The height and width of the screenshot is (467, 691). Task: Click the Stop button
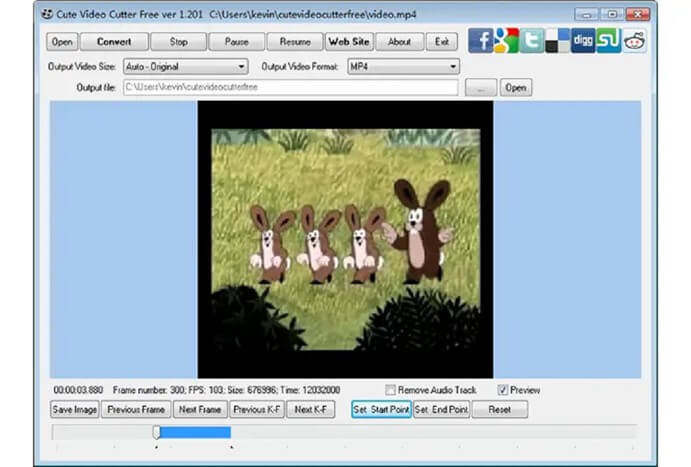point(178,42)
